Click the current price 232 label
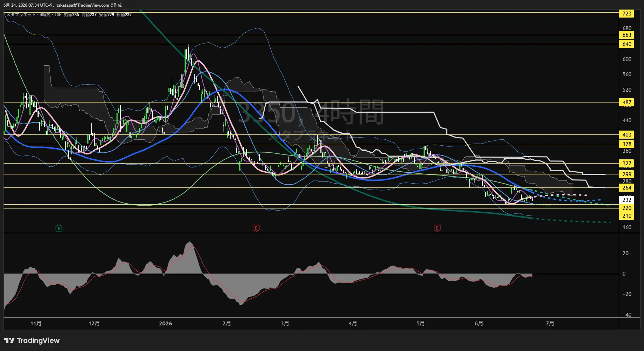Screen dimensions: 644x351 [x=627, y=200]
